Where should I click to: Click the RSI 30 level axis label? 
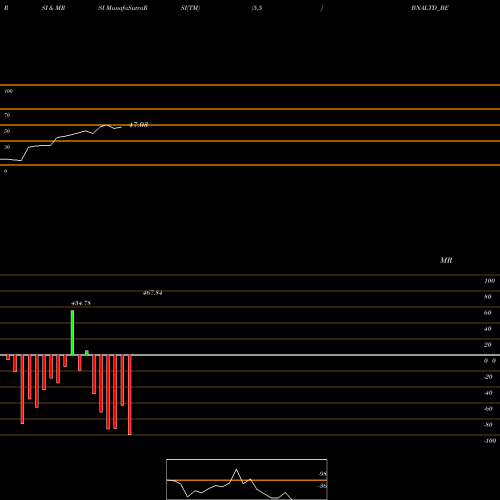7,147
